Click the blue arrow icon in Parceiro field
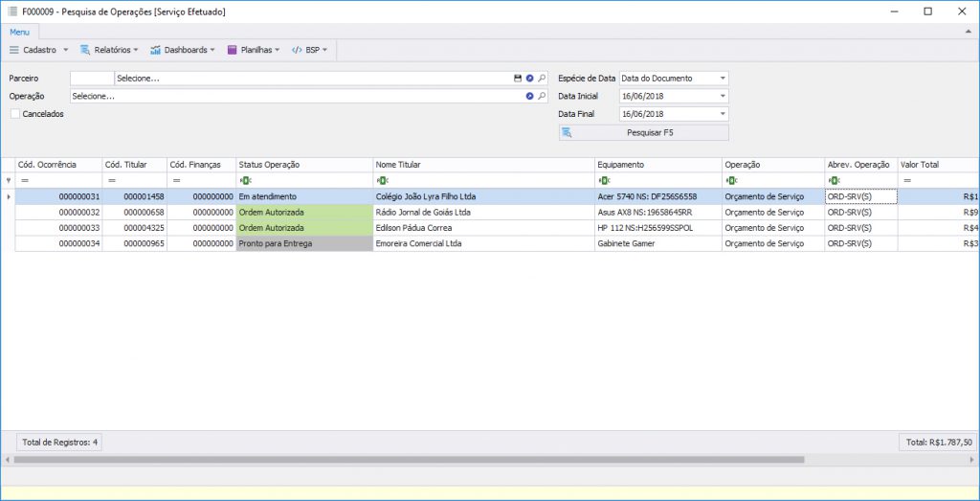Screen dimensions: 980x501 point(529,79)
